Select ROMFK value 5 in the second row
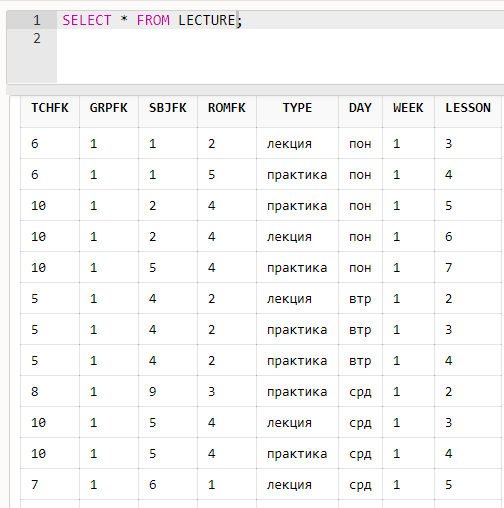The image size is (504, 508). click(x=212, y=175)
